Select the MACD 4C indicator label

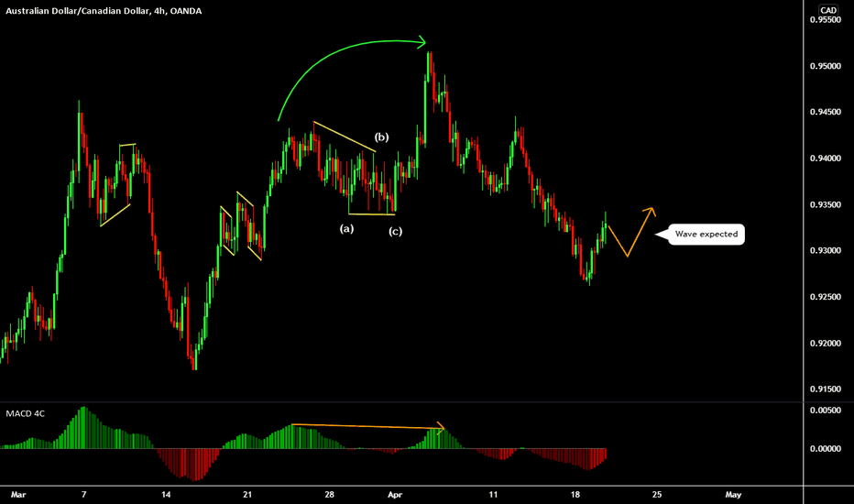coord(25,413)
